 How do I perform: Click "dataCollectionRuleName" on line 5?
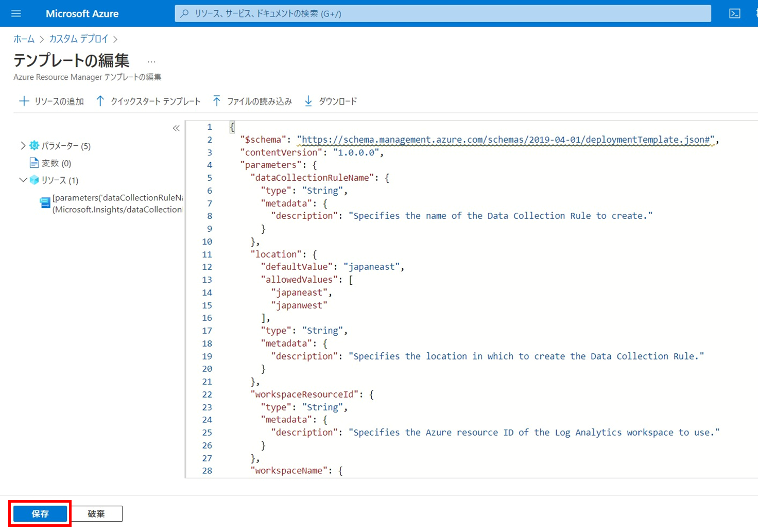click(312, 178)
